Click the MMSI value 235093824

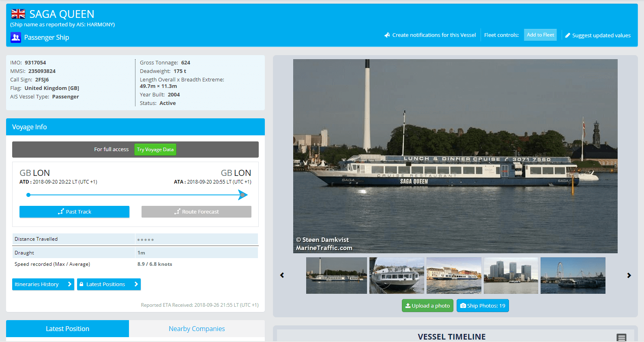point(42,71)
